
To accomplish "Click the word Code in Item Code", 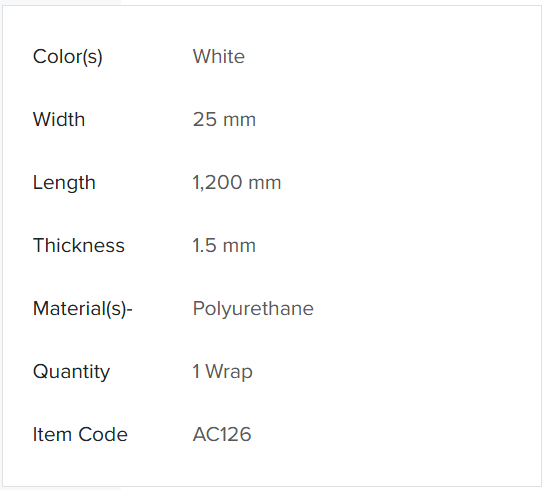I will tap(103, 434).
